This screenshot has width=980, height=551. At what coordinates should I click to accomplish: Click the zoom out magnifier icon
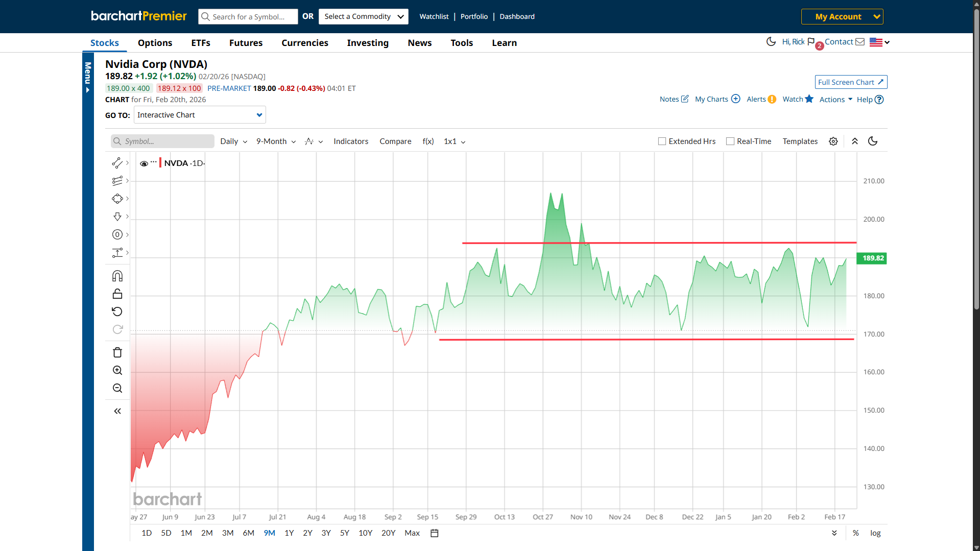(117, 388)
